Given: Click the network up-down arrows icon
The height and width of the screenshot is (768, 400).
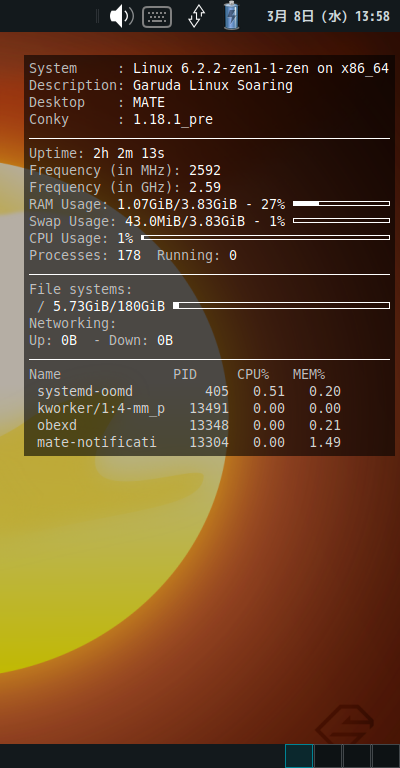Looking at the screenshot, I should [x=196, y=16].
